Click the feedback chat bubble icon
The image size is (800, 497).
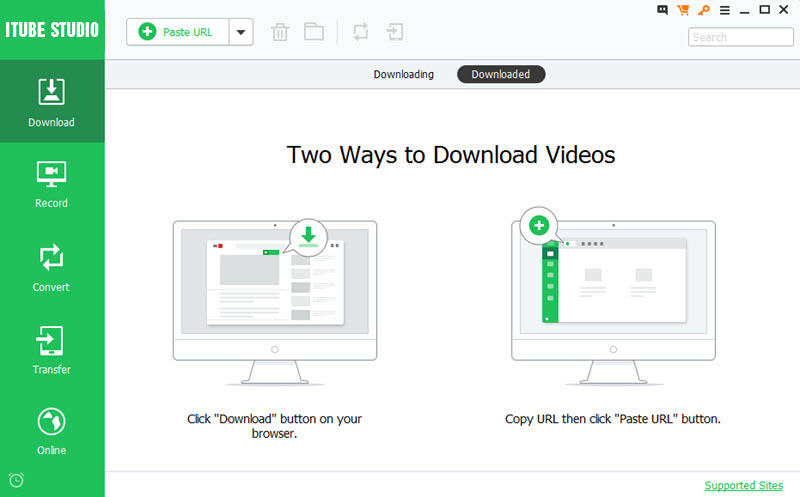(662, 10)
